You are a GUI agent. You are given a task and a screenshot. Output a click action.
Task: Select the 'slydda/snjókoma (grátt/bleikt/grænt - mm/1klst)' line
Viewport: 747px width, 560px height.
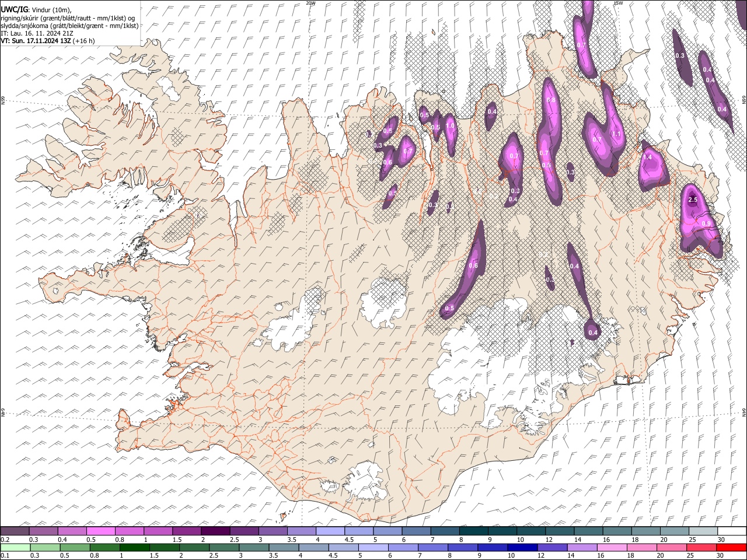(69, 26)
